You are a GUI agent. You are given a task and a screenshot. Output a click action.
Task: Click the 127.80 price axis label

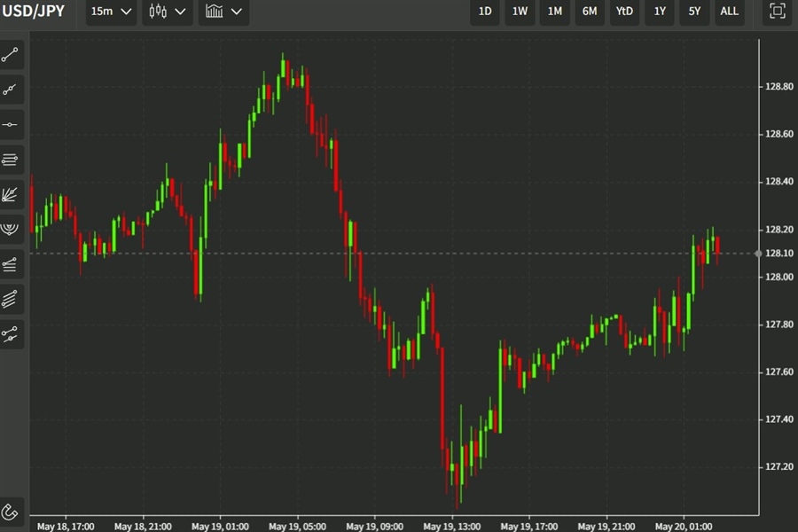point(779,325)
